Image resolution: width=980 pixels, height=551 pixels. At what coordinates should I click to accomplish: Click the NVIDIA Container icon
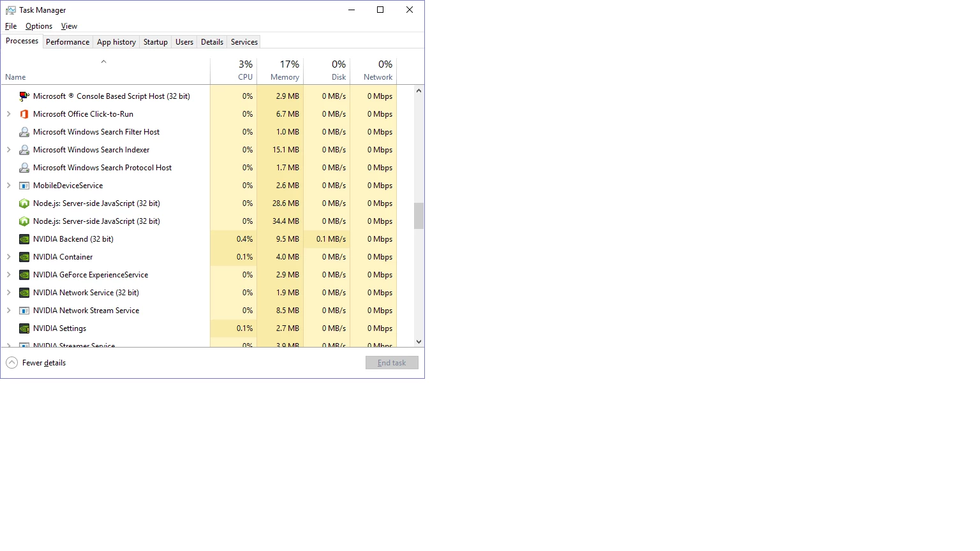point(24,257)
